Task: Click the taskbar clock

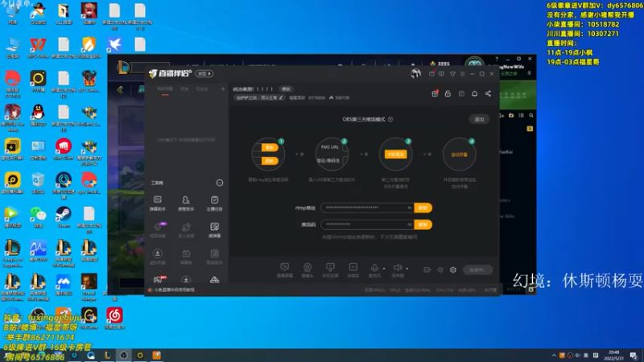Action: 614,355
